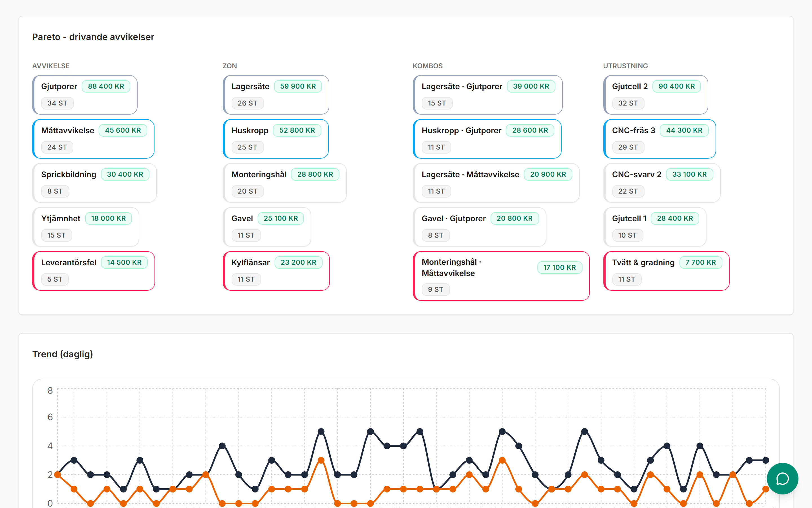Click the Pareto - drivande avvikelser heading

(x=93, y=37)
